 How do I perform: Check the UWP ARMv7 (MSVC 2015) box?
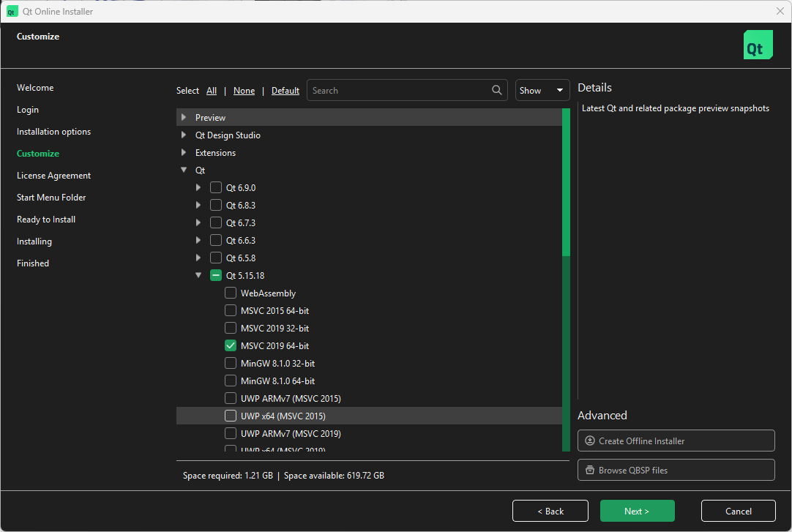click(x=231, y=398)
